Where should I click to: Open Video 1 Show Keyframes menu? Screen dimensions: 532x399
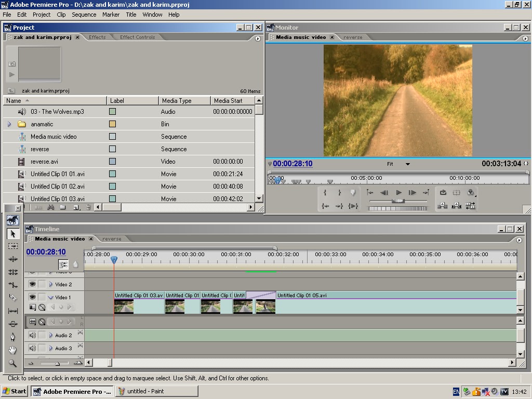[42, 307]
